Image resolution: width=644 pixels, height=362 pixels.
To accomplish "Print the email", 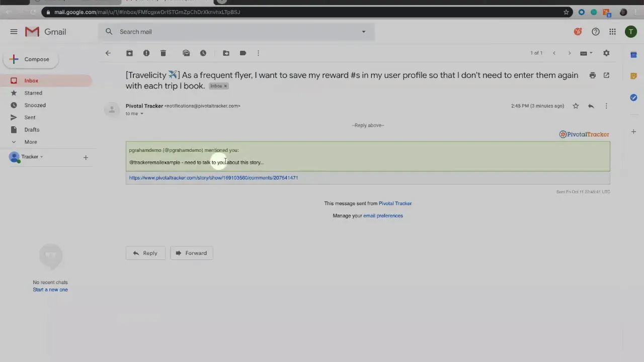I will click(593, 75).
